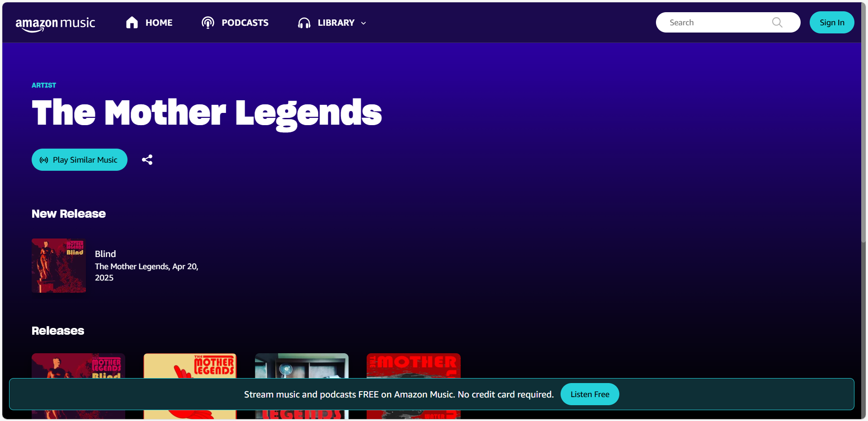Share The Mother Legends artist page
The height and width of the screenshot is (421, 868).
(147, 160)
